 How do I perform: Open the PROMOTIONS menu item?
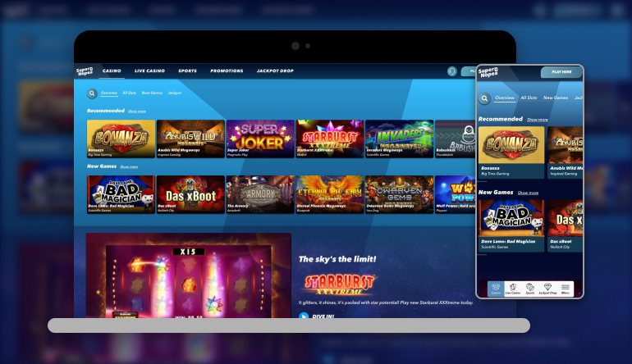point(227,71)
